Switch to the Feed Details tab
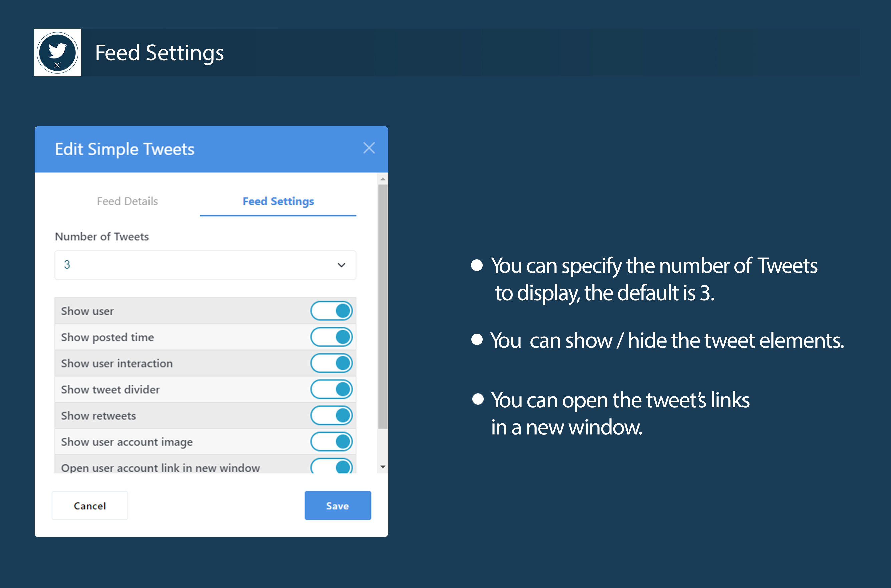Image resolution: width=891 pixels, height=588 pixels. [127, 201]
